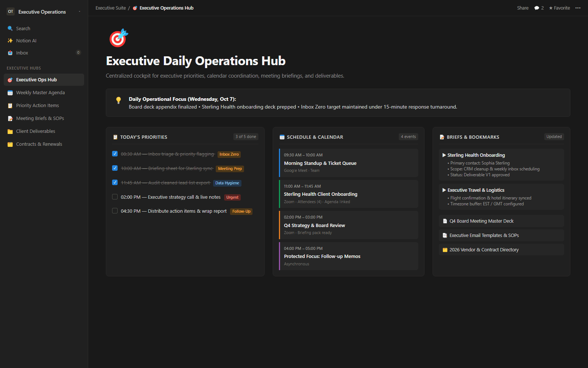Click the Data Hygiene blue tag
This screenshot has height=368, width=588.
tap(227, 183)
